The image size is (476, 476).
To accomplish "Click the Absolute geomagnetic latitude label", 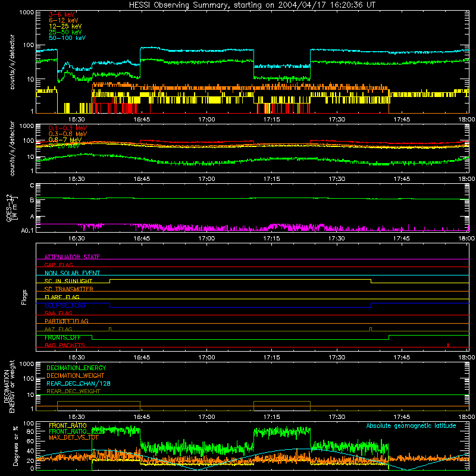I will [x=411, y=425].
